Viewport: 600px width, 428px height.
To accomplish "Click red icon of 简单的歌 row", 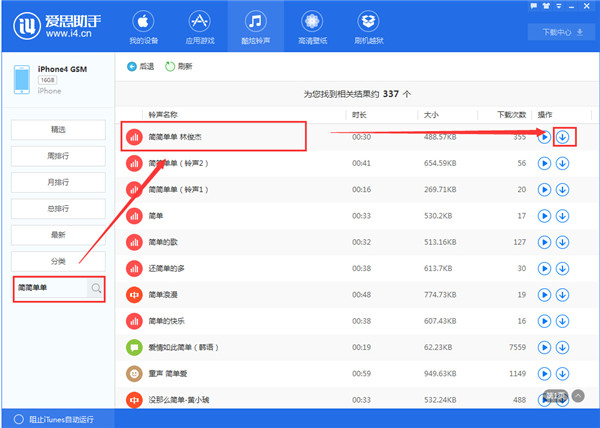I will [134, 242].
